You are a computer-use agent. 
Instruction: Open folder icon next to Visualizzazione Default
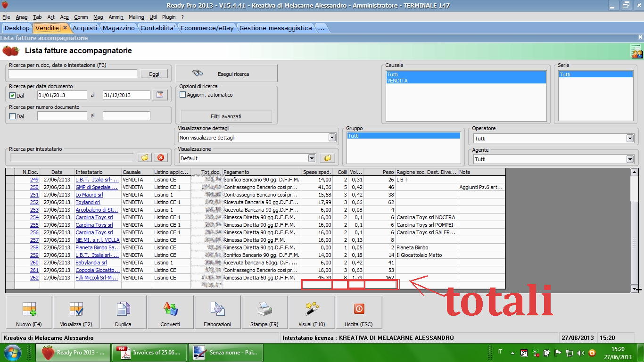327,158
